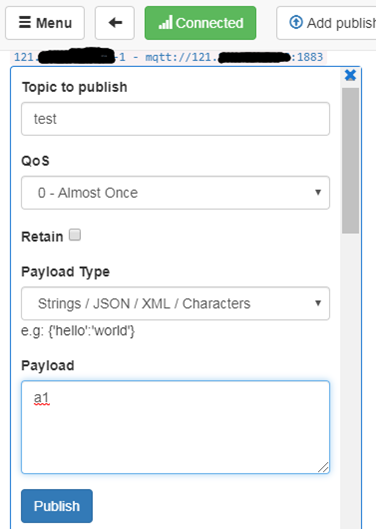
Task: Click the Retain label text
Action: 42,236
